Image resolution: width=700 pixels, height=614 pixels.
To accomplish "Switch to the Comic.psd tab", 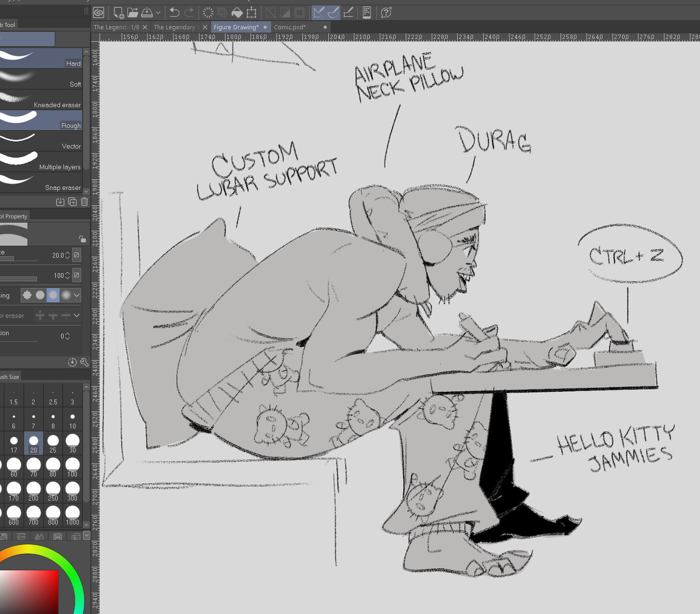I will (x=290, y=27).
